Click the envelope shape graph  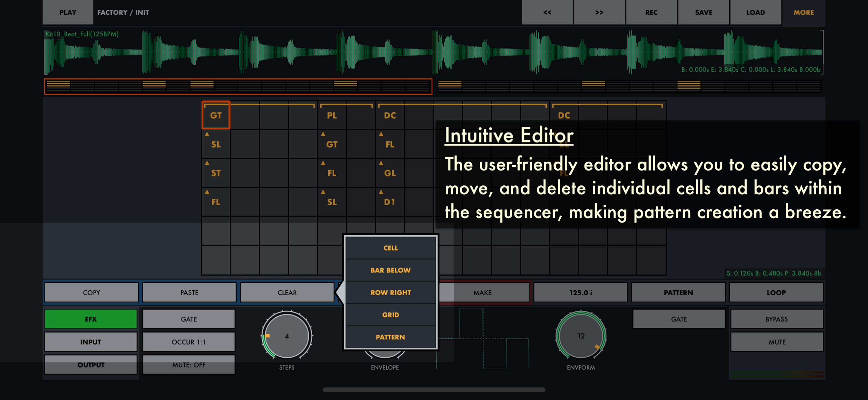click(482, 339)
